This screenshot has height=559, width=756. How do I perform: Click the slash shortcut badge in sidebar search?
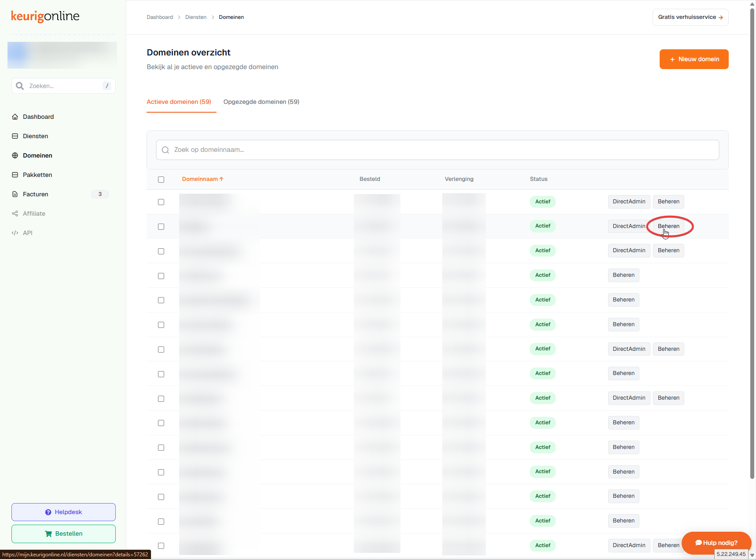coord(107,86)
